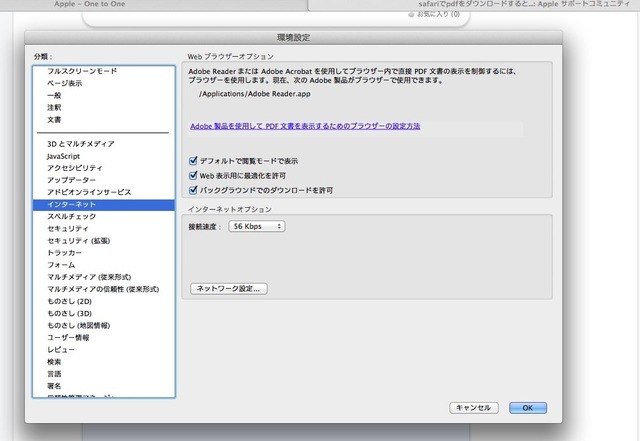The width and height of the screenshot is (640, 441).
Task: Select フルスクリーンモード category
Action: [x=104, y=71]
